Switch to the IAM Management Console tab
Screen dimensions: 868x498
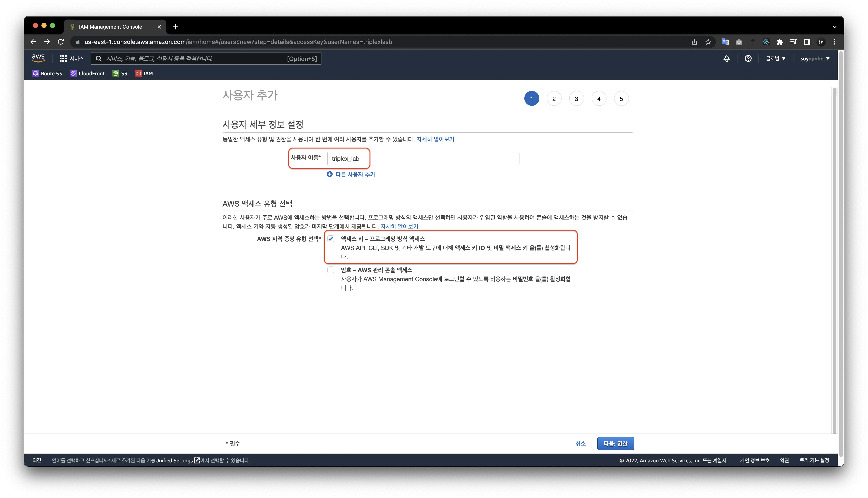tap(110, 27)
